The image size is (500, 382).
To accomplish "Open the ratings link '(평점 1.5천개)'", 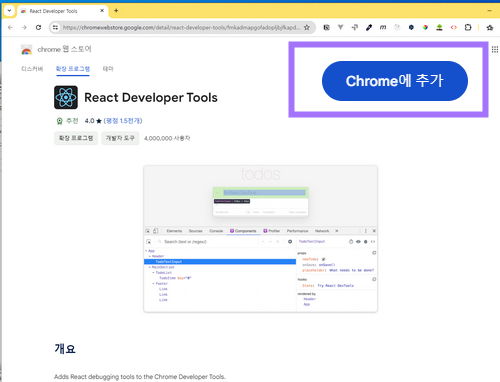I will pyautogui.click(x=123, y=121).
